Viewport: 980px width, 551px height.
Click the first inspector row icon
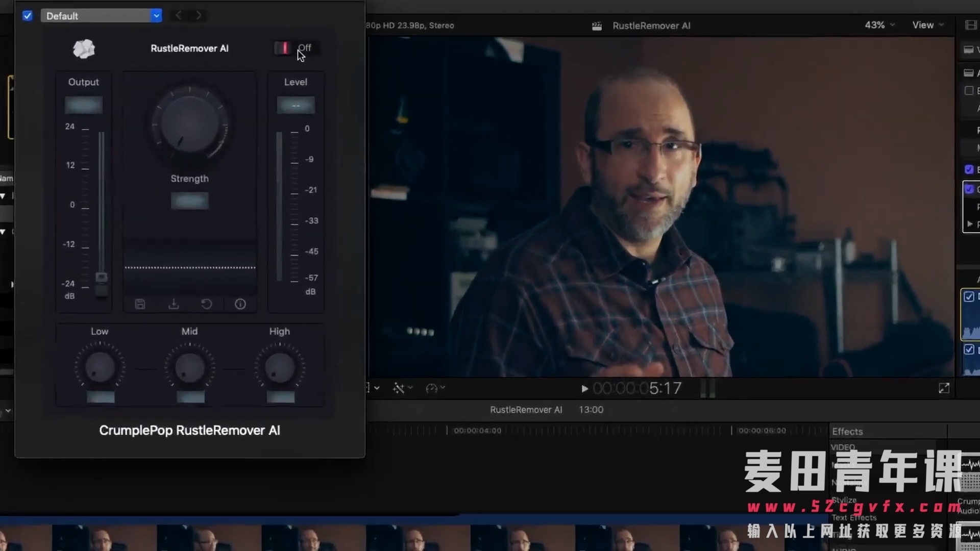coord(969,49)
